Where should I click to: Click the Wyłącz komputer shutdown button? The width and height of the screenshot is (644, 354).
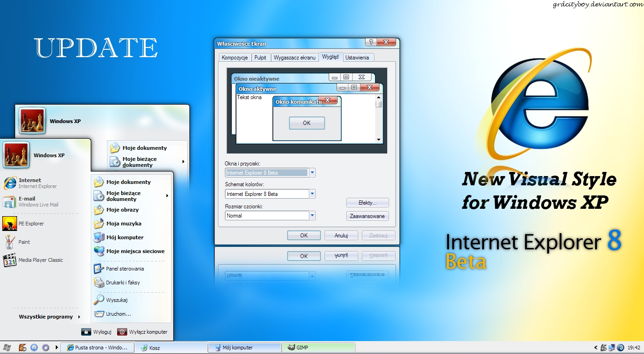coord(142,332)
